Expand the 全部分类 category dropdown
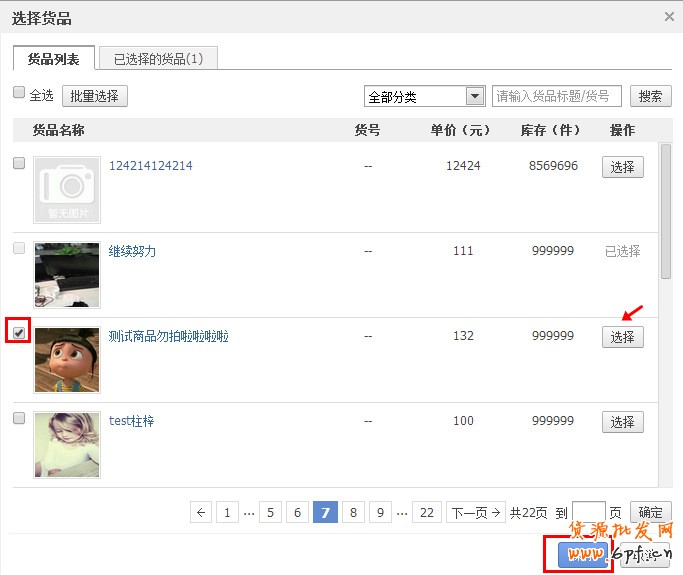Image resolution: width=683 pixels, height=575 pixels. tap(475, 97)
